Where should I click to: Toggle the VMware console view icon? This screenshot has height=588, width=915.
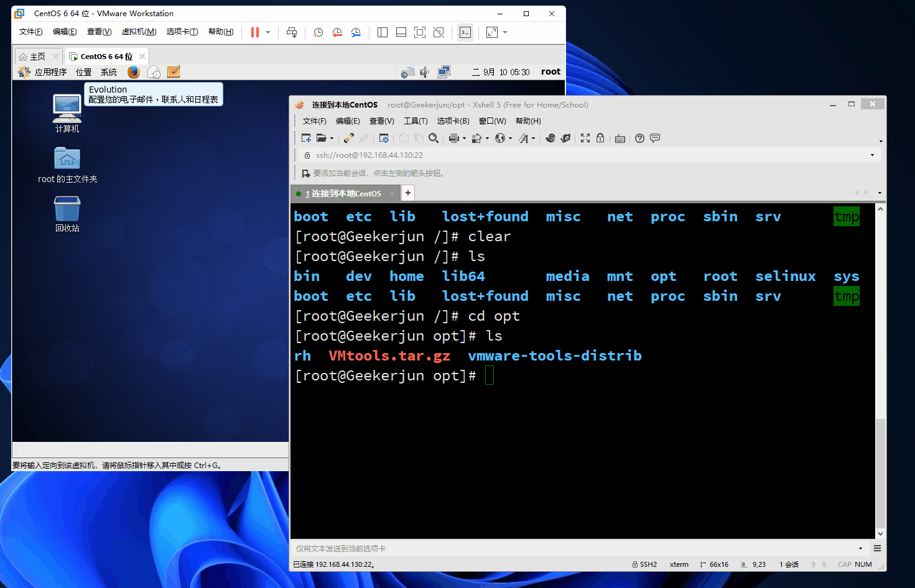[x=465, y=32]
